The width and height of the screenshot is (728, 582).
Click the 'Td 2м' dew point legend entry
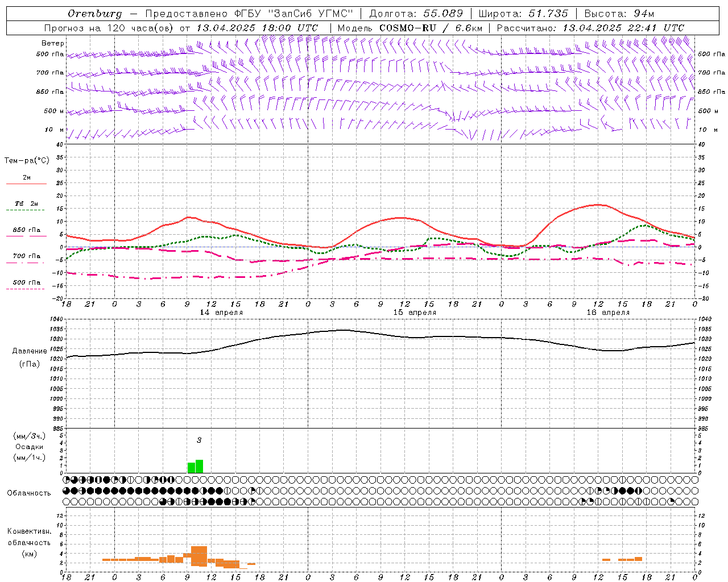pos(27,203)
